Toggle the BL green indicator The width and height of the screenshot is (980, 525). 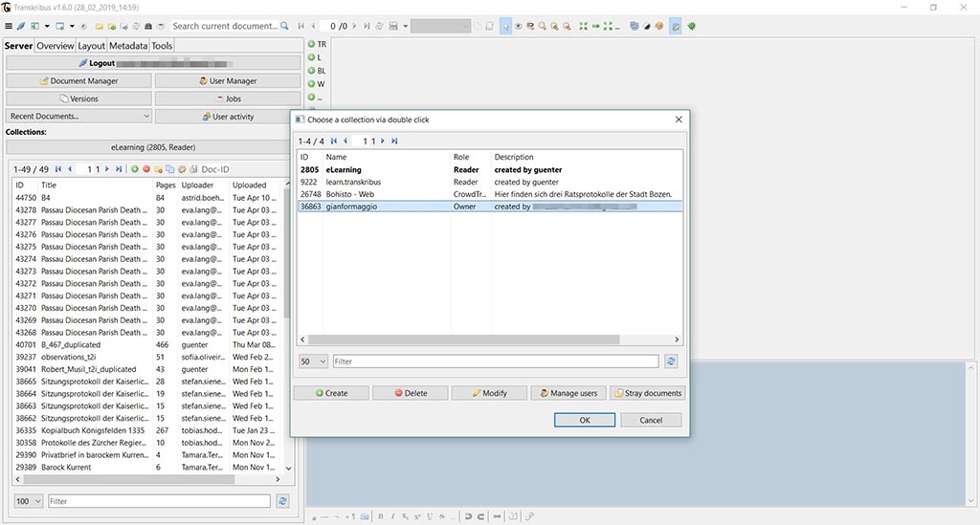coord(311,71)
